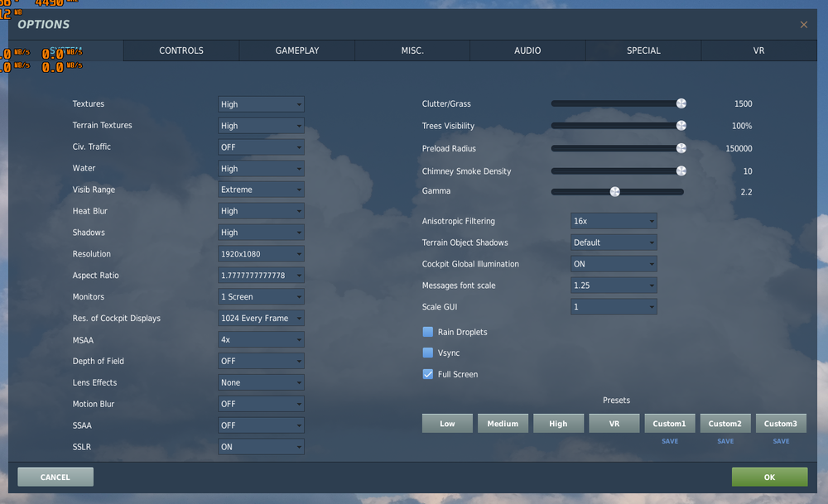Expand the Motion Blur dropdown
This screenshot has height=504, width=828.
[261, 404]
